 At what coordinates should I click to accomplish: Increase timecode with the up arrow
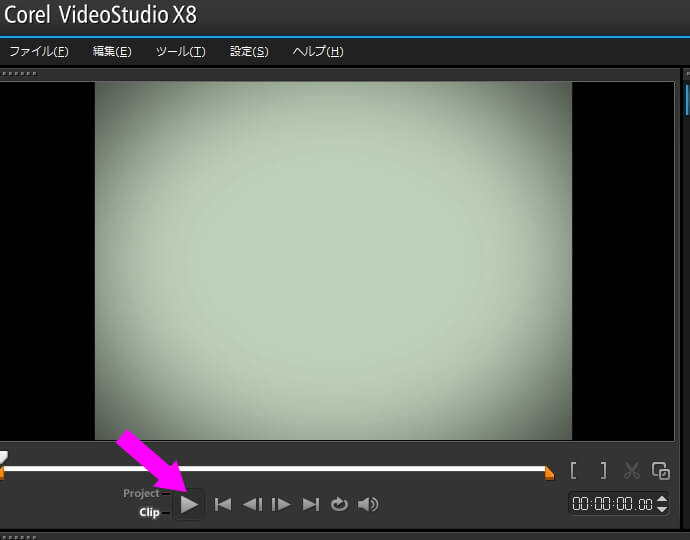(661, 499)
